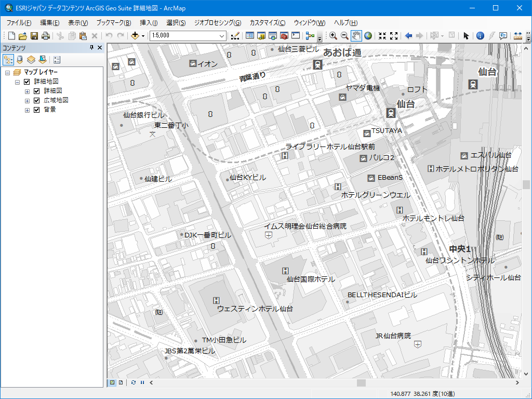Choose the Select Elements arrow tool
The height and width of the screenshot is (399, 532).
point(466,36)
